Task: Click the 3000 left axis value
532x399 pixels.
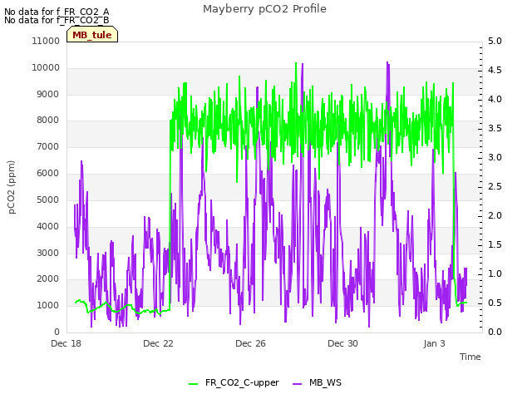Action: [48, 253]
